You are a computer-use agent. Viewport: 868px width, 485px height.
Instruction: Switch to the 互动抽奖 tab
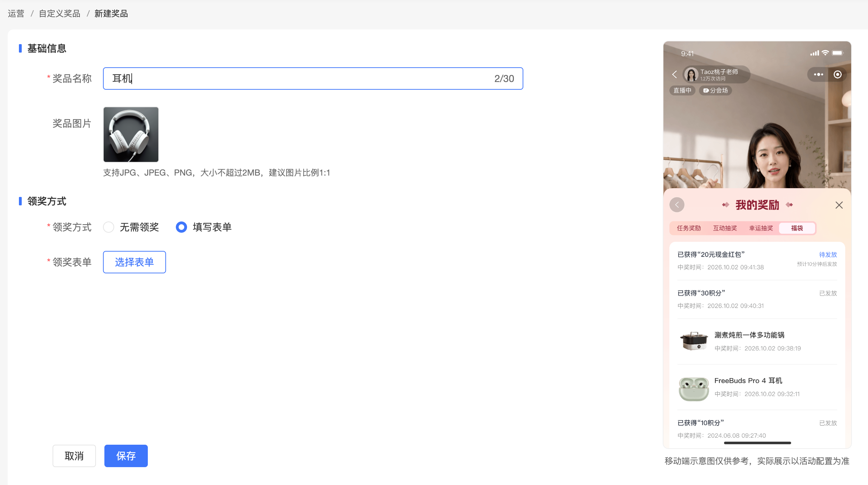(x=725, y=228)
